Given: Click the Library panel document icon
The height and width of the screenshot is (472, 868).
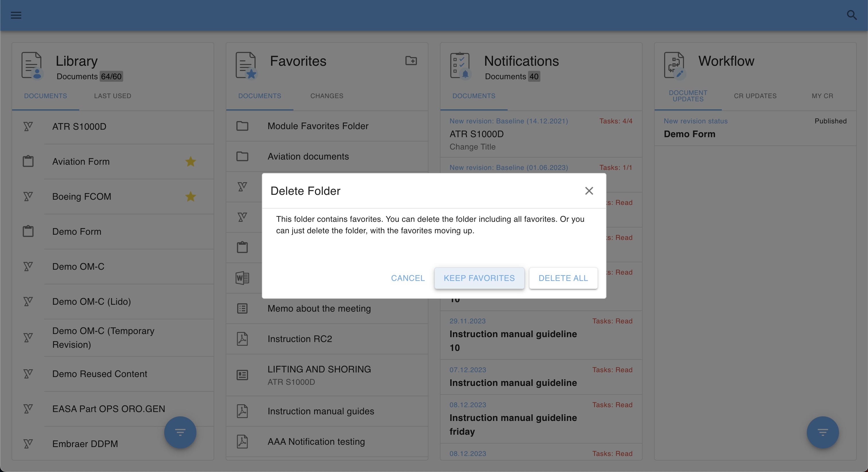Looking at the screenshot, I should [32, 65].
